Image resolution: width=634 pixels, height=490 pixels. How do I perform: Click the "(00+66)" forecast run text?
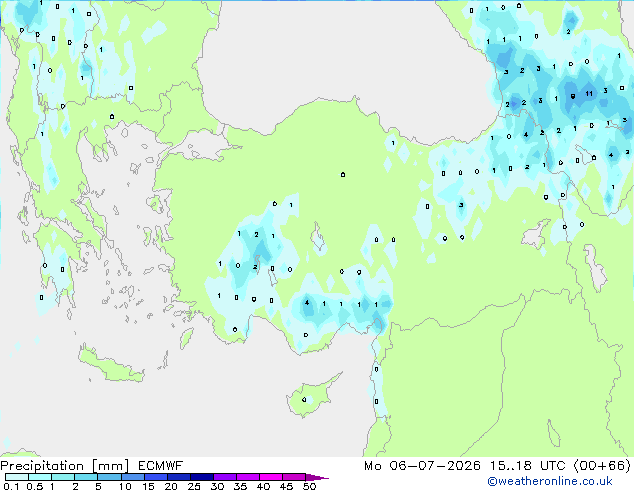(x=602, y=466)
